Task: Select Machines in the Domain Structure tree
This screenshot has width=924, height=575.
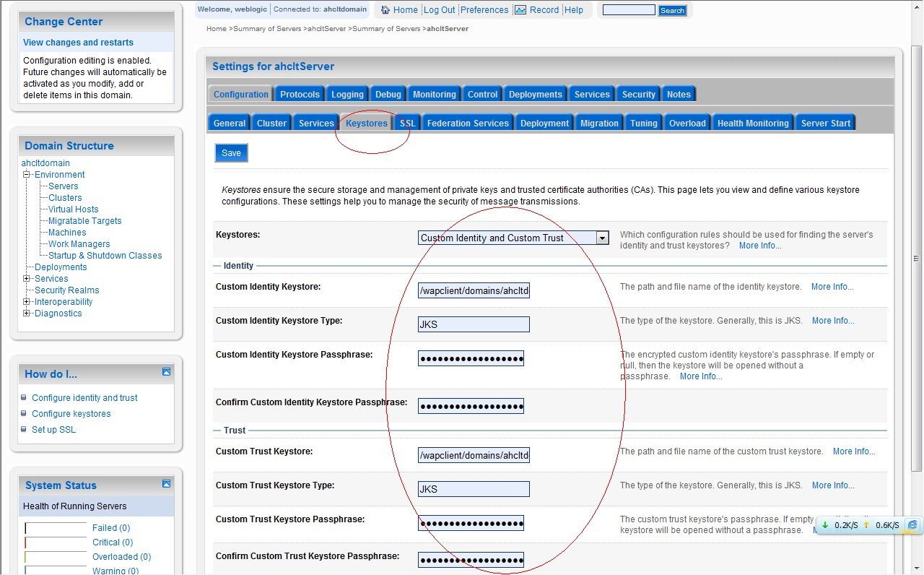Action: 67,233
